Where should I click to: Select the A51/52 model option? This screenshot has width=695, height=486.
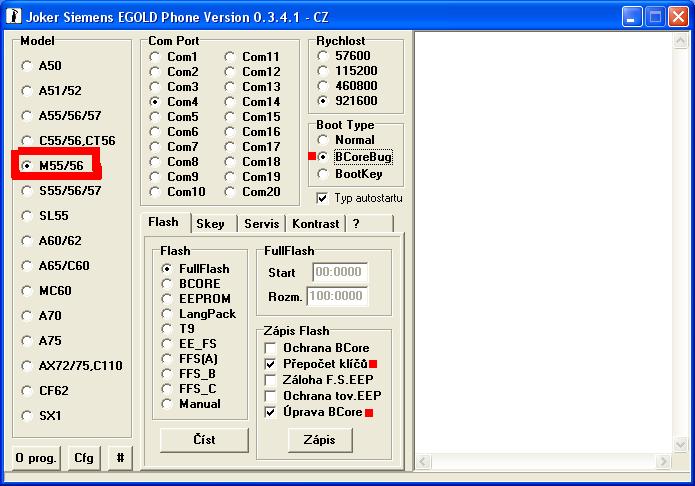point(27,91)
